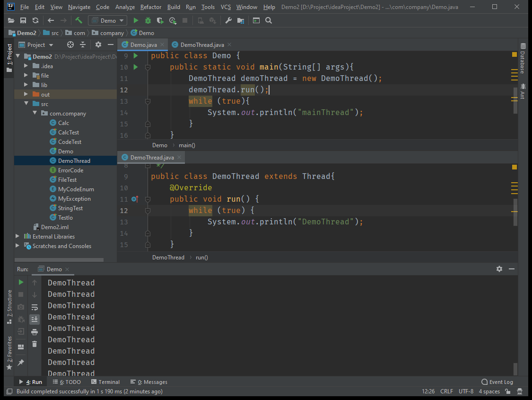Collapse the Demo2 project root node
Image resolution: width=532 pixels, height=400 pixels.
click(x=17, y=56)
